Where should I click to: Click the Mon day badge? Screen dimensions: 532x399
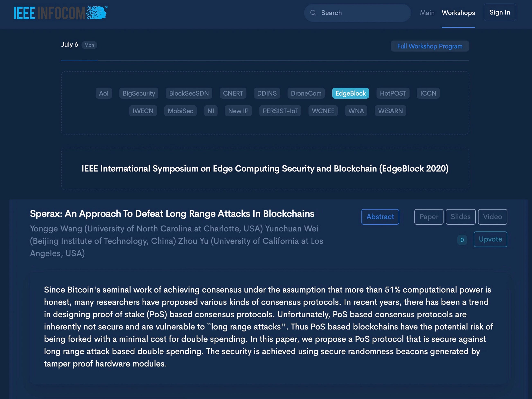click(89, 45)
